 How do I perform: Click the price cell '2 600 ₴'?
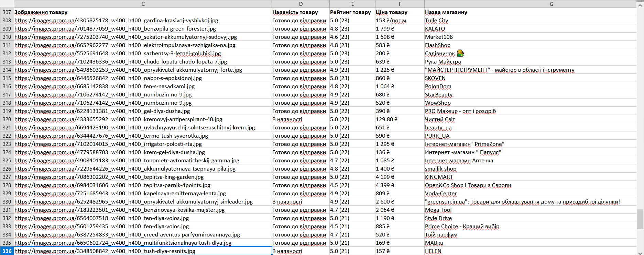(400, 201)
